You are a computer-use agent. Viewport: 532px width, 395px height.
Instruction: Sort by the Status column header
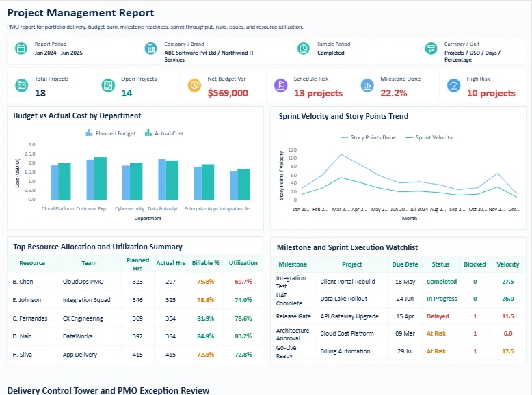click(440, 264)
